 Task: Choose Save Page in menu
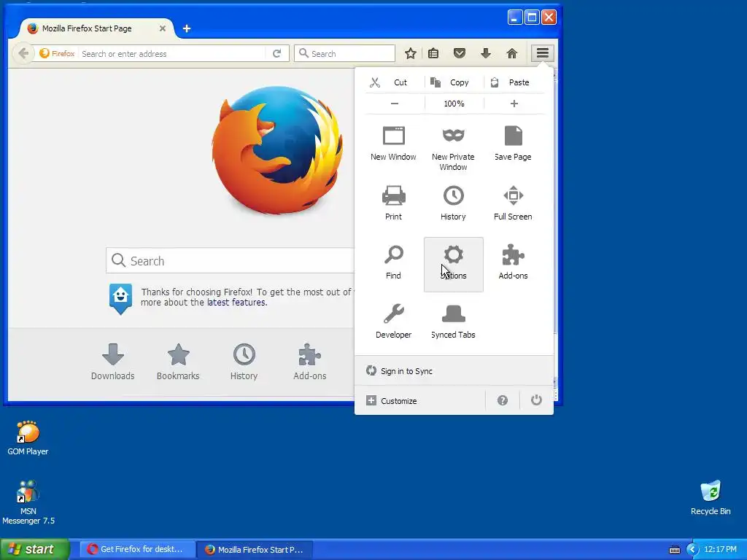(513, 144)
